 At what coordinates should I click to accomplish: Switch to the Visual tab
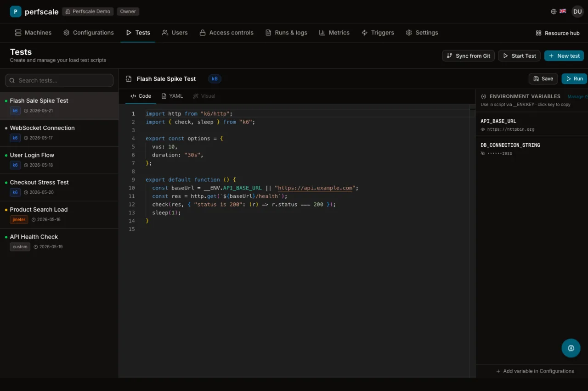pyautogui.click(x=204, y=96)
